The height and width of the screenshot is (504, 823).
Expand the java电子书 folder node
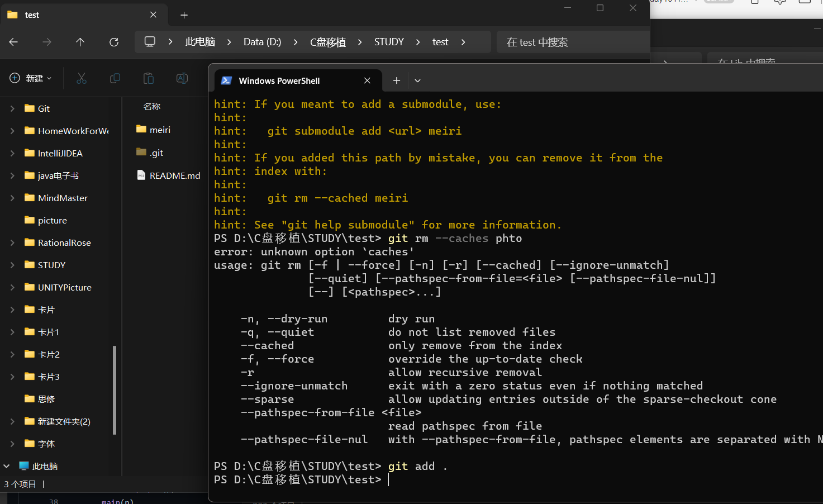12,175
